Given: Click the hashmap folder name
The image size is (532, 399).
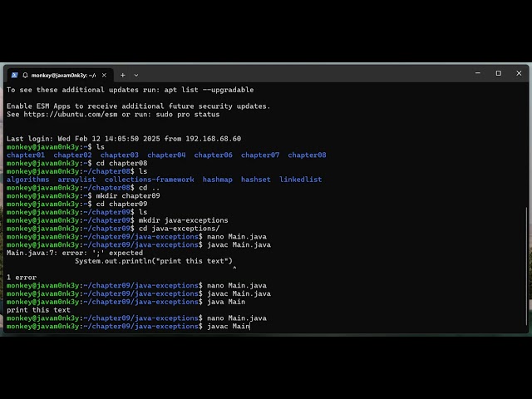Looking at the screenshot, I should (x=218, y=179).
